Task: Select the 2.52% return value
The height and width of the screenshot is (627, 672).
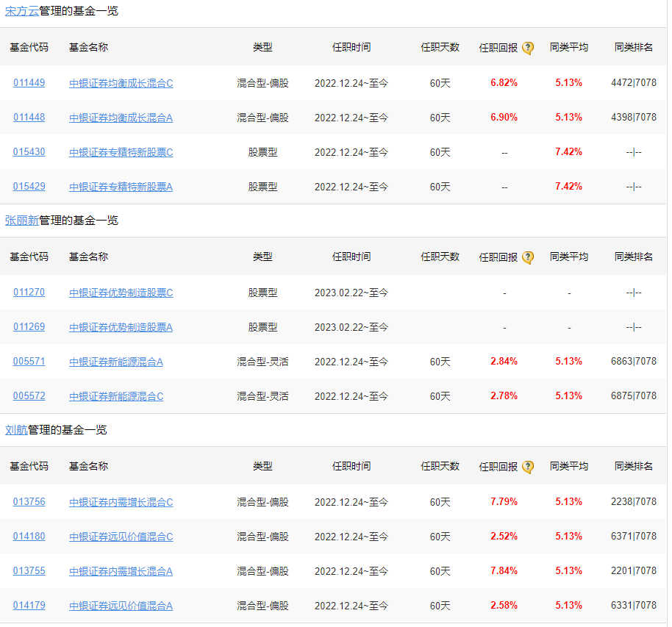Action: click(x=504, y=537)
